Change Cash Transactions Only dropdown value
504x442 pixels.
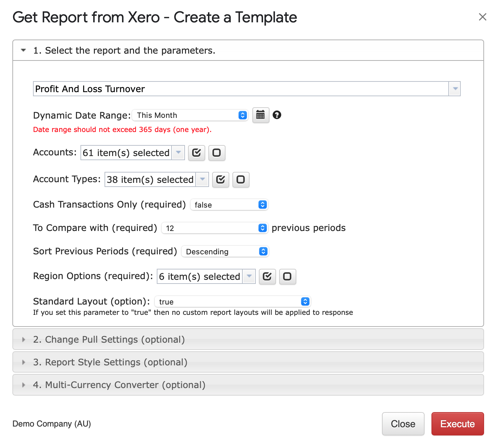pos(229,205)
